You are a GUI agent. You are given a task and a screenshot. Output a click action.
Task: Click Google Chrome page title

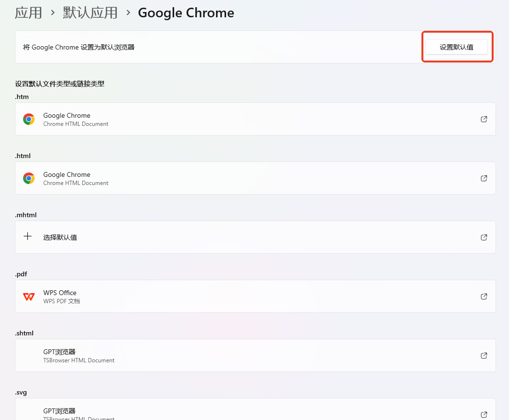pos(186,13)
